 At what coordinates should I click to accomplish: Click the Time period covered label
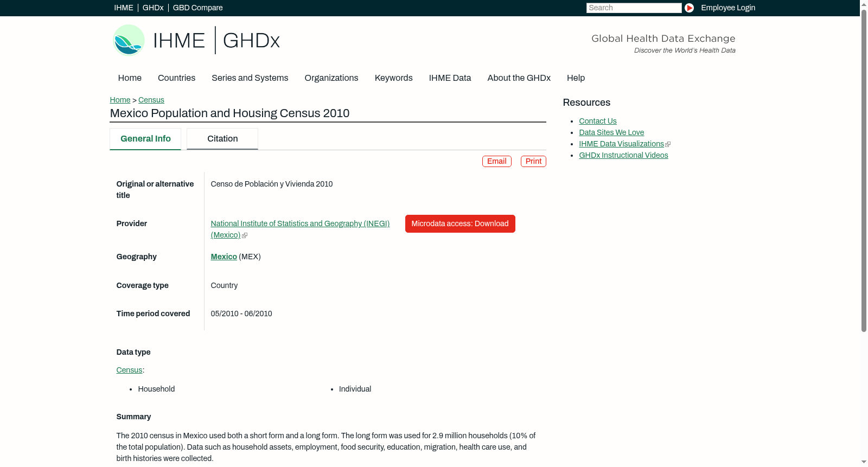[x=153, y=314]
